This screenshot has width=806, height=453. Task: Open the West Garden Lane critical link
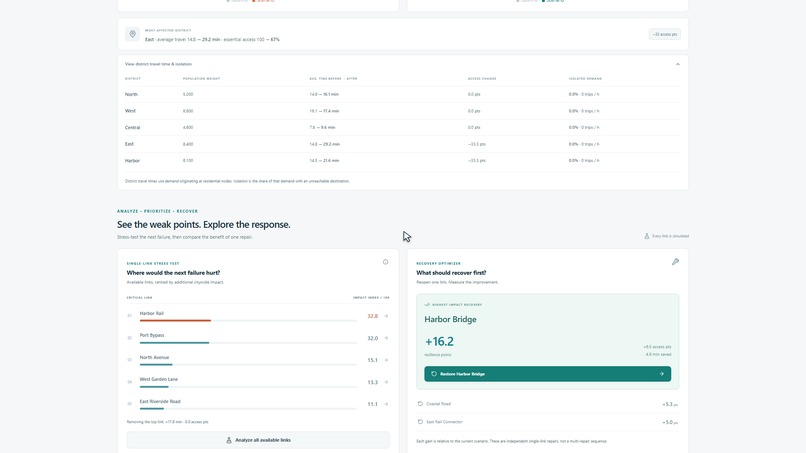(258, 383)
